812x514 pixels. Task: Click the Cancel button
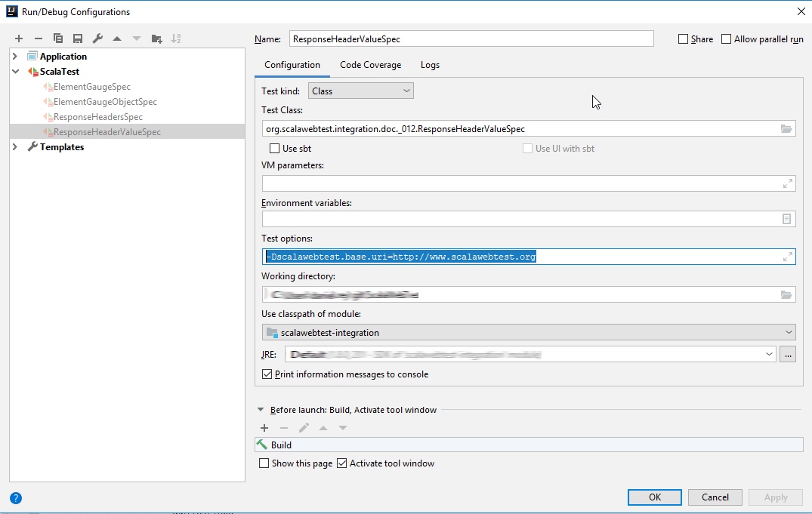tap(715, 497)
